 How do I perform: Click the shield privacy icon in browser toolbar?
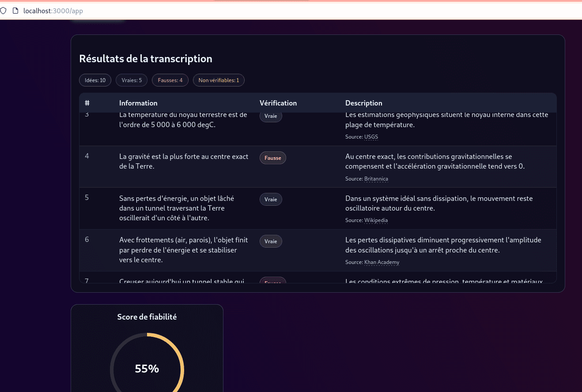pyautogui.click(x=4, y=11)
